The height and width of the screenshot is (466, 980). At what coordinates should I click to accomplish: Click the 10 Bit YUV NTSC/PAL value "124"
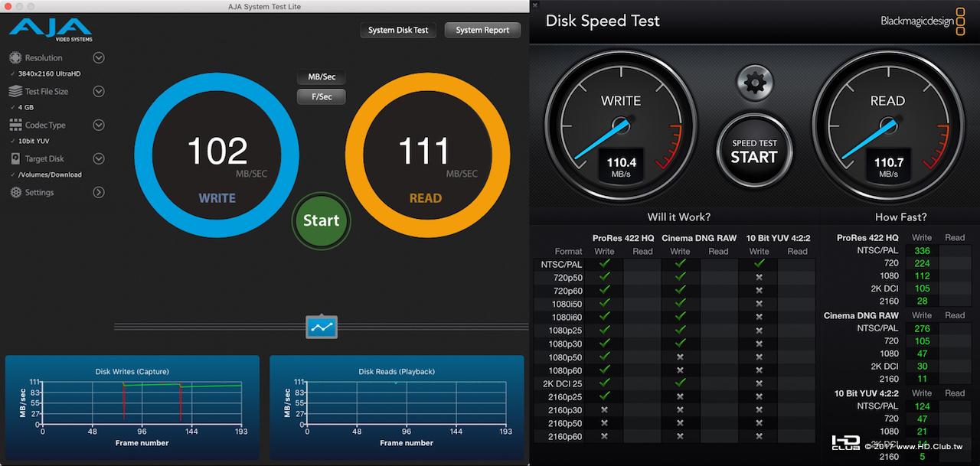tap(922, 406)
